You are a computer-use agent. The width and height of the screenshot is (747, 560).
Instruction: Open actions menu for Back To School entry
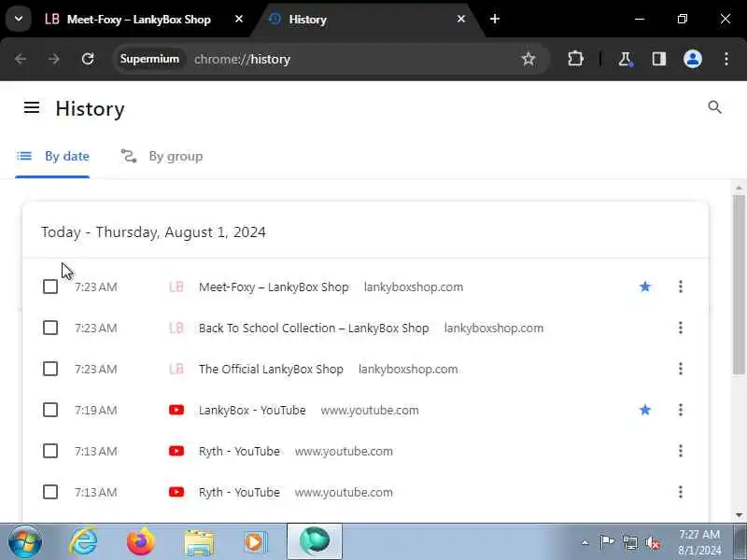point(681,328)
